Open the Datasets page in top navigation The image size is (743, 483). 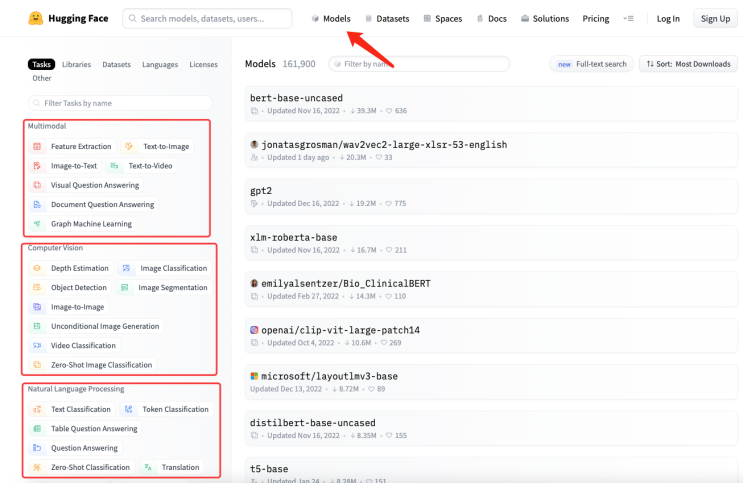click(386, 18)
